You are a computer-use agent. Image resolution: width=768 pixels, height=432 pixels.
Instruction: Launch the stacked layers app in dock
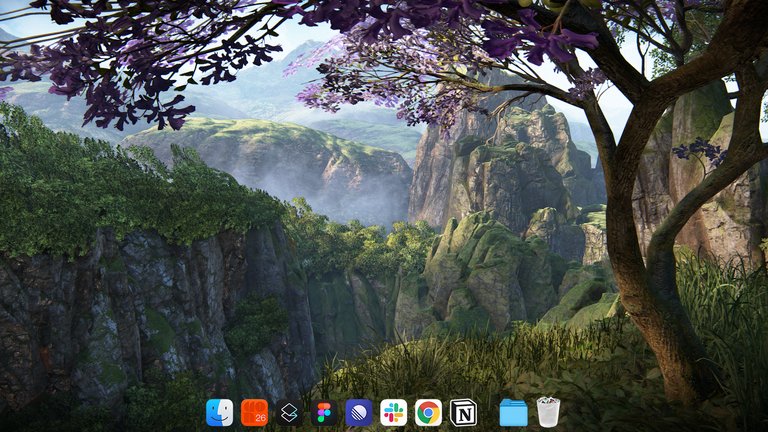(289, 412)
